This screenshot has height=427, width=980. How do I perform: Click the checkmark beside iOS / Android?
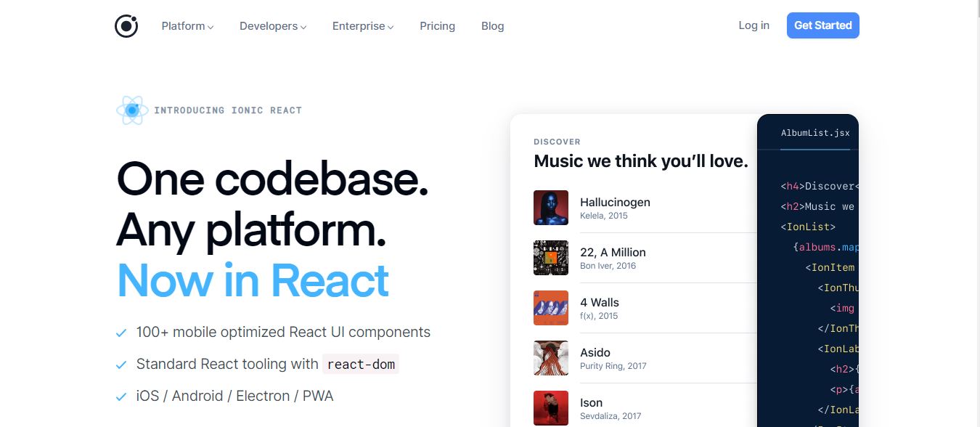click(x=121, y=397)
